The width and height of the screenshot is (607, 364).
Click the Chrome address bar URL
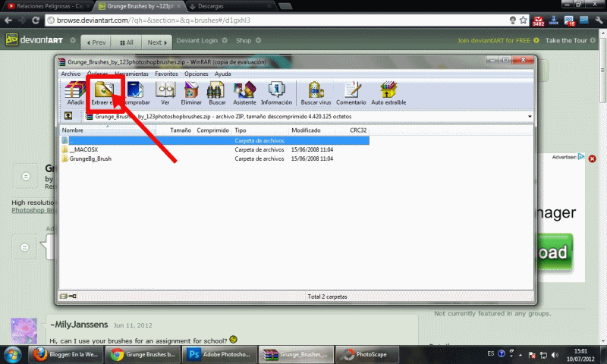point(153,20)
